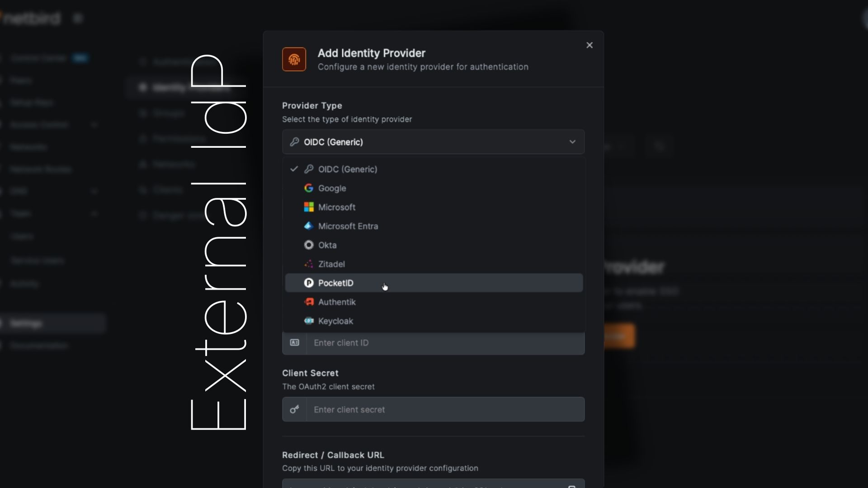The image size is (868, 488).
Task: Choose the Microsoft Entra provider icon
Action: 308,226
